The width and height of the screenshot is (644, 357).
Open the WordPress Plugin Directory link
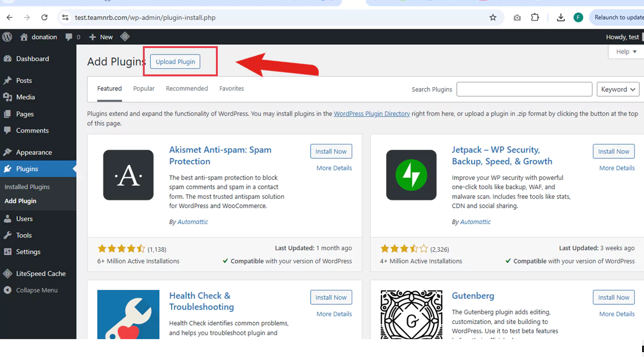372,114
